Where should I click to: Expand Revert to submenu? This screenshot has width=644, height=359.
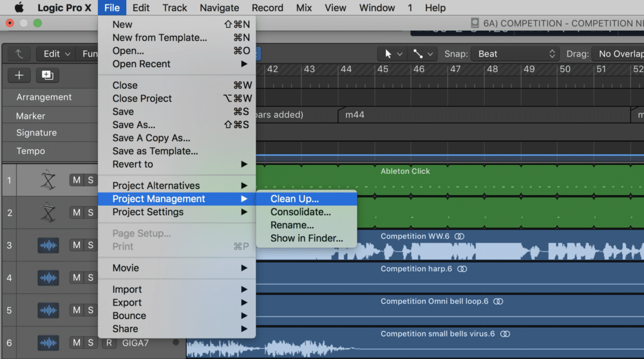pyautogui.click(x=176, y=164)
